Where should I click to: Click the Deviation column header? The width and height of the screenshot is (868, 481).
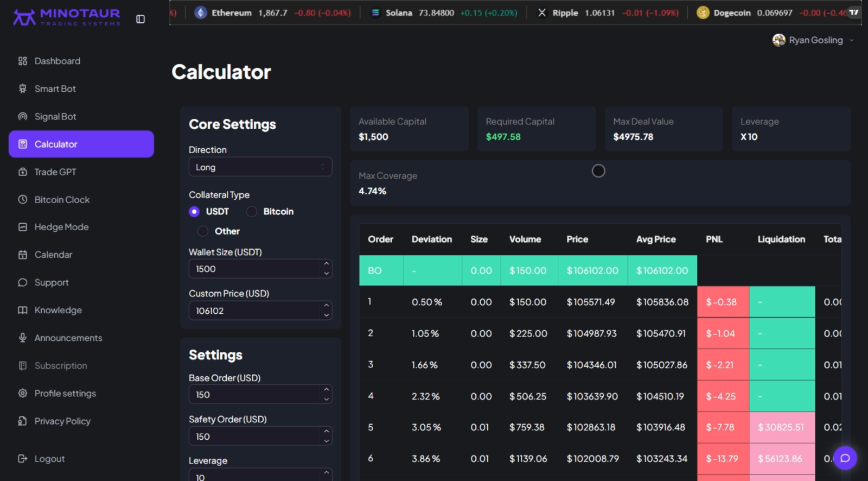point(432,239)
